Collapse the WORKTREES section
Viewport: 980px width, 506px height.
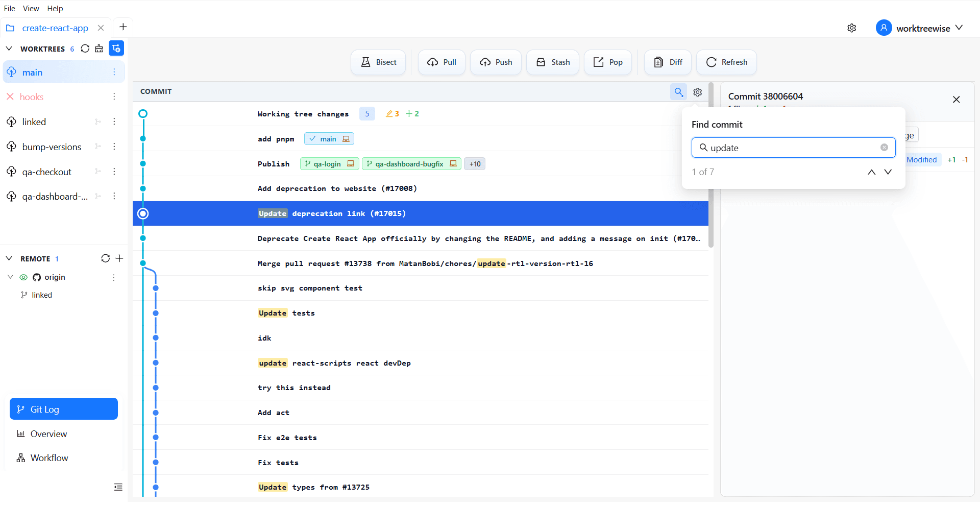pyautogui.click(x=9, y=49)
